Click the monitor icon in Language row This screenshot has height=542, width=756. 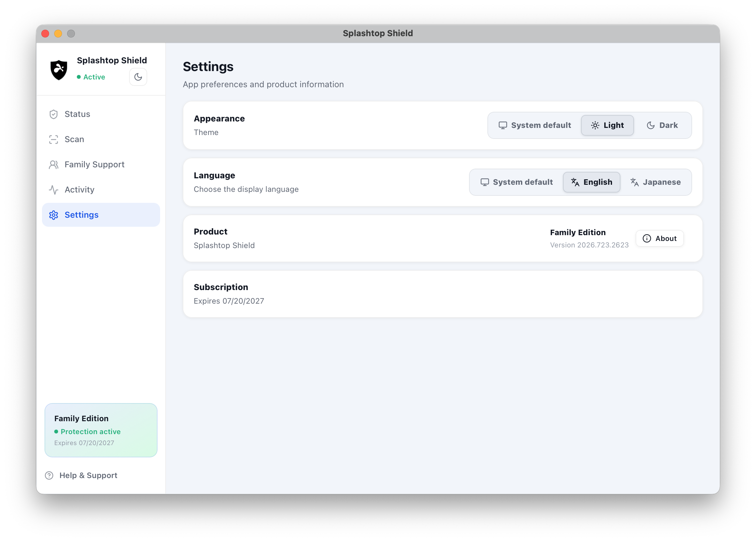point(484,182)
